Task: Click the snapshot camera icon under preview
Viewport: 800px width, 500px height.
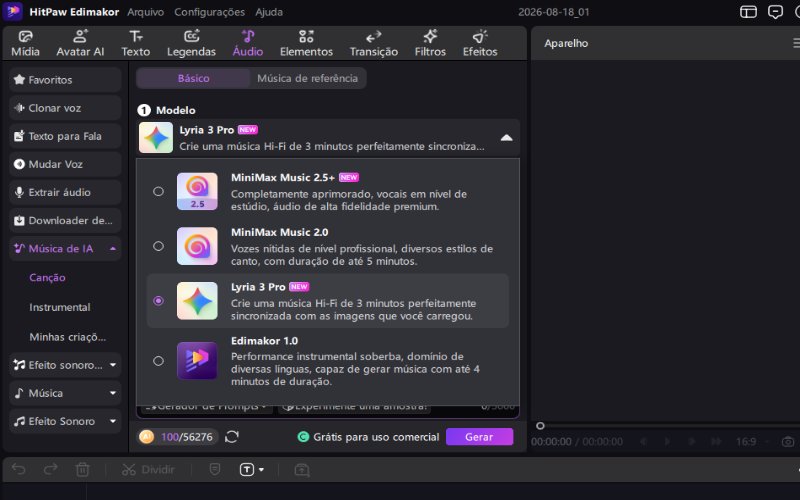Action: (x=788, y=442)
